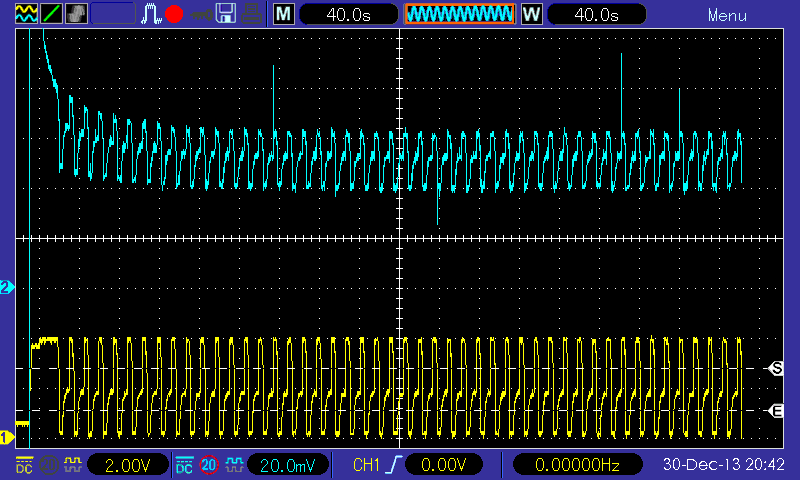Click the 0.00000Hz frequency counter readout

click(577, 465)
